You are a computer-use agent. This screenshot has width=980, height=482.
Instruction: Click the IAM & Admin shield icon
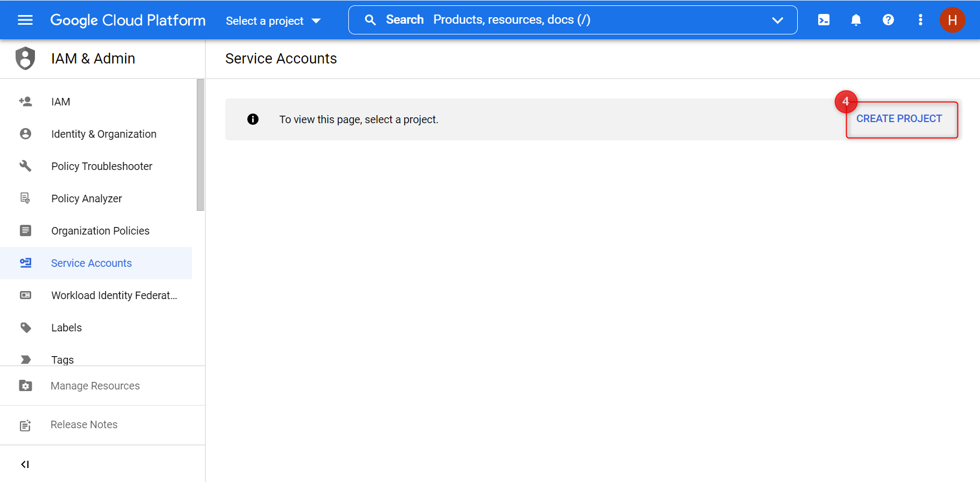(25, 58)
